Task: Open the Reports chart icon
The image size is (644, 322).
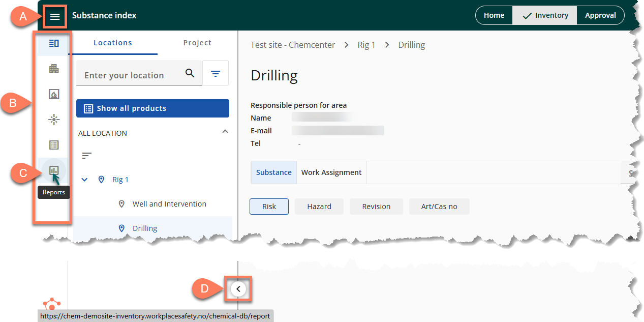Action: click(54, 170)
